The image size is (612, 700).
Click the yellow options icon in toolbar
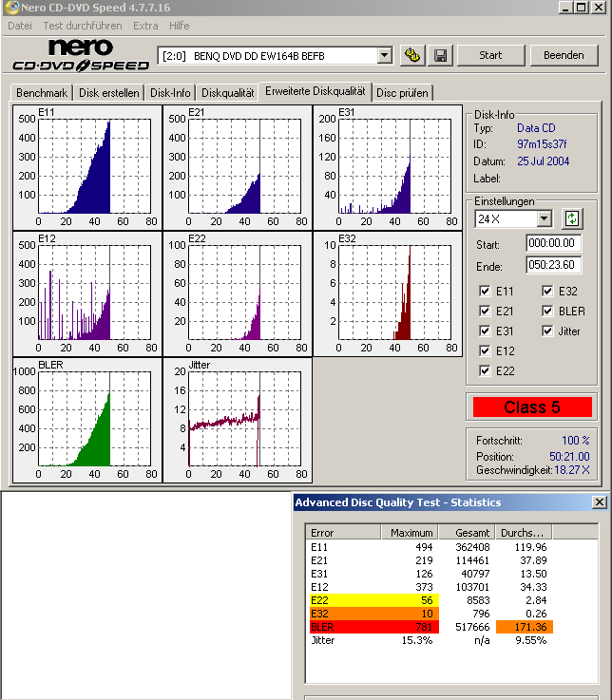point(411,55)
